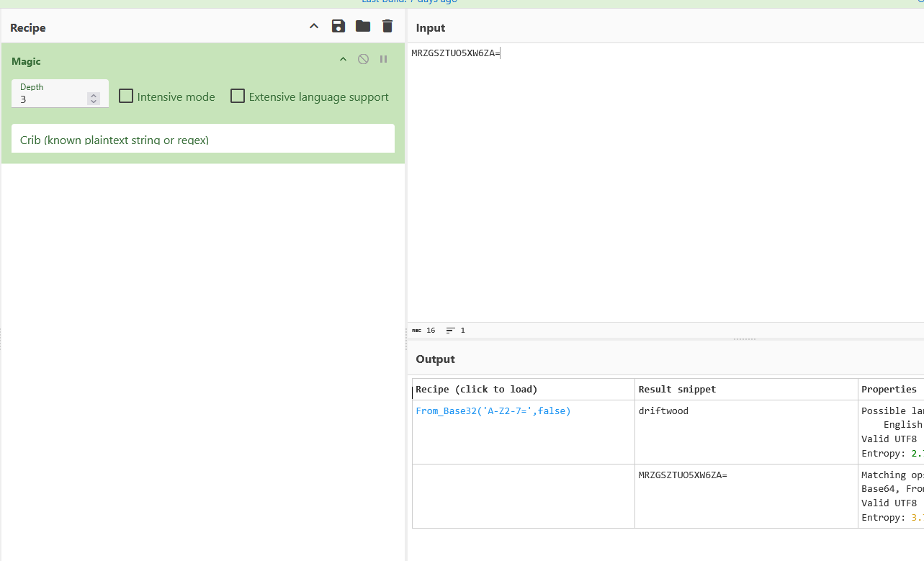Collapse the Recipe panel with chevron
The height and width of the screenshot is (561, 924).
313,27
